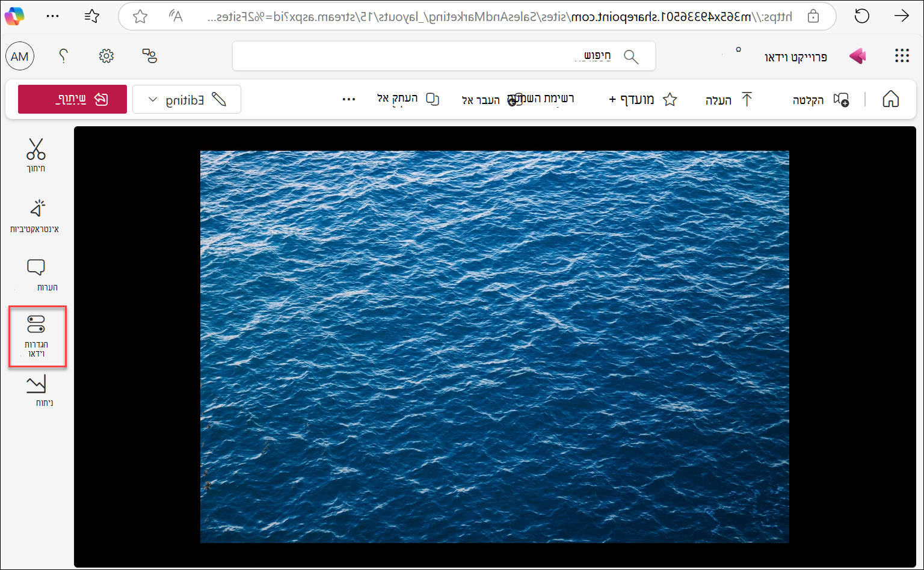Open browser Favorites list icon

tap(92, 16)
